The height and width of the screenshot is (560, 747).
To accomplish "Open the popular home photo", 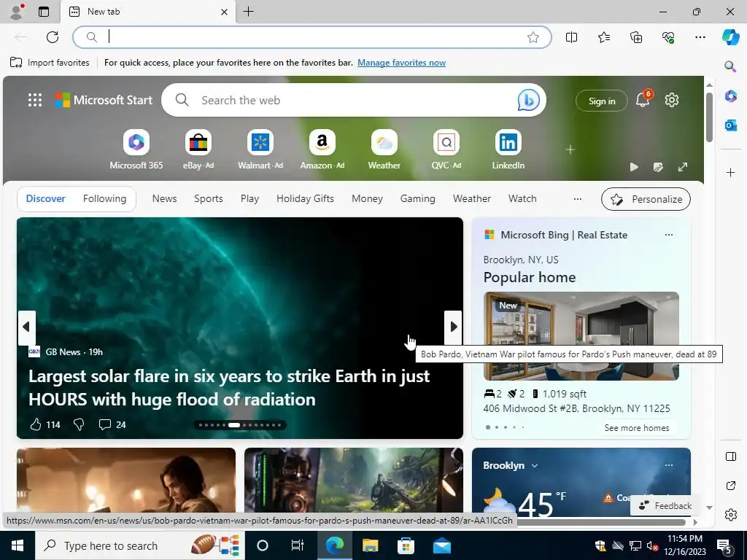I will 581,336.
